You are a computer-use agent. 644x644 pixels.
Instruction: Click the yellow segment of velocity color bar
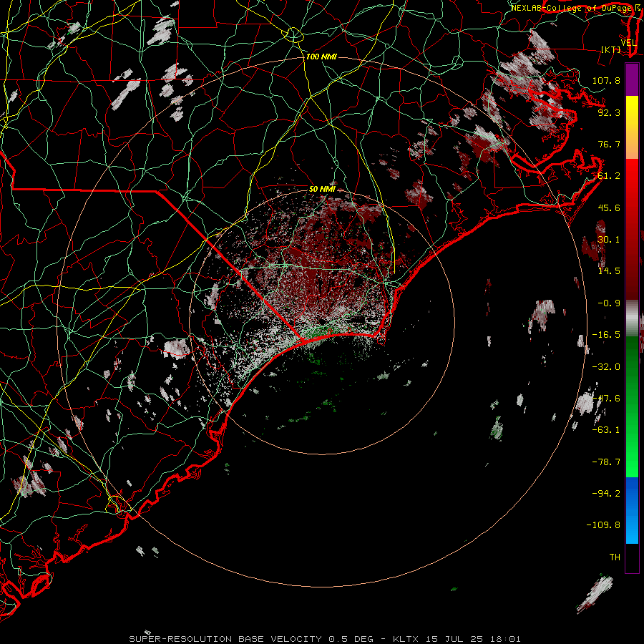[x=632, y=111]
